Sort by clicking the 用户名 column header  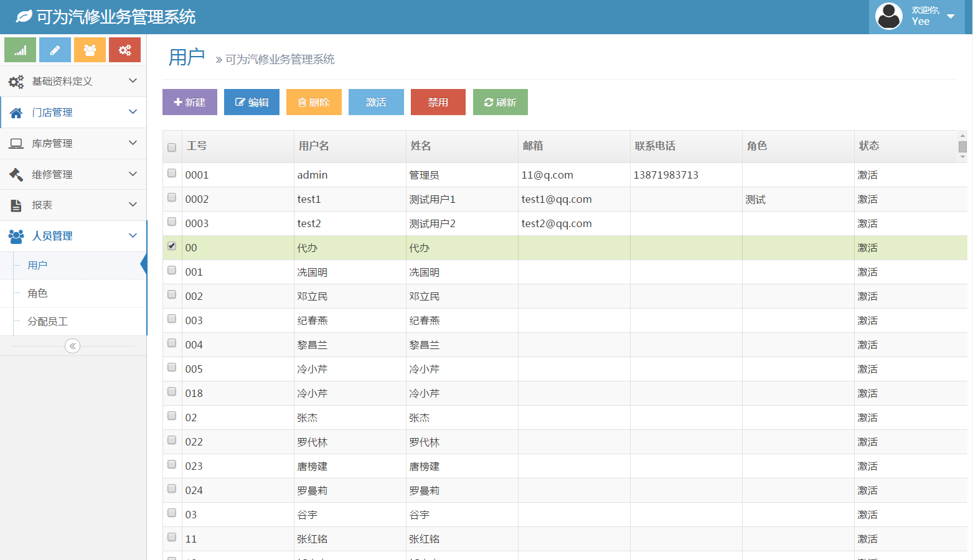[x=314, y=146]
